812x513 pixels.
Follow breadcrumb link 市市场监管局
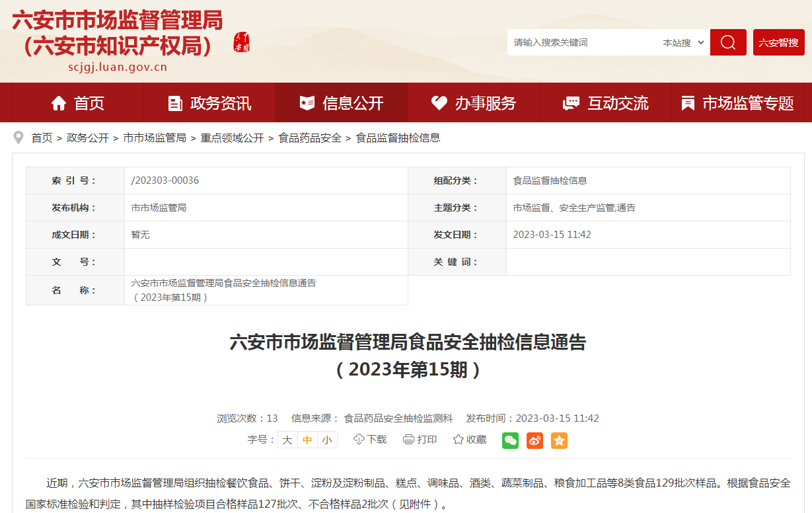(155, 138)
